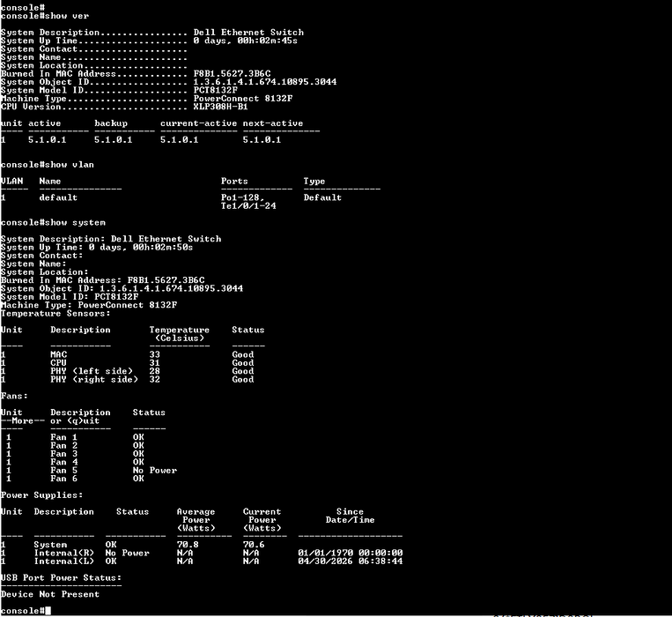Image resolution: width=672 pixels, height=617 pixels.
Task: Select the average power value 70.8
Action: click(188, 545)
